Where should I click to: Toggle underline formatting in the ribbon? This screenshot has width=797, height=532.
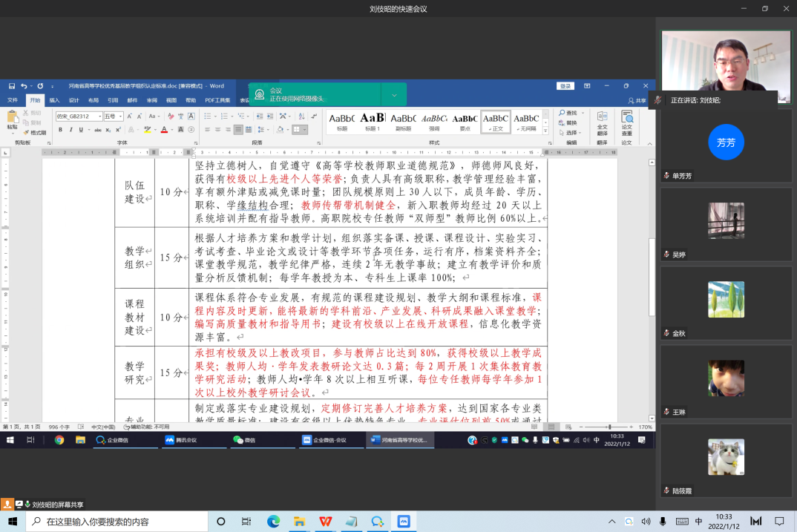[81, 130]
